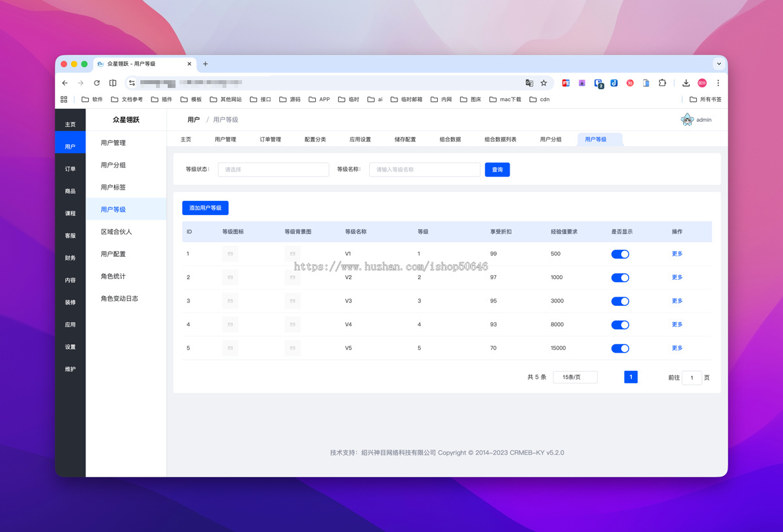The width and height of the screenshot is (783, 532).
Task: Click the translate page icon
Action: click(529, 83)
